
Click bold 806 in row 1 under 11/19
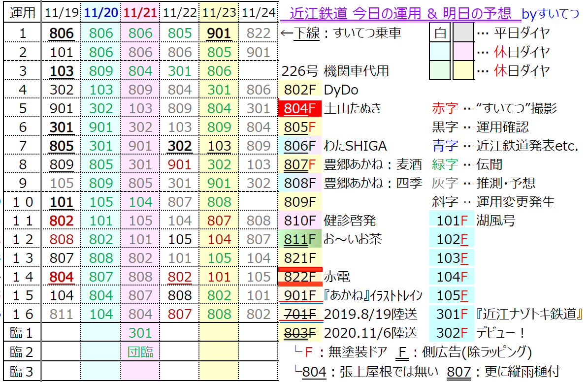[x=62, y=33]
